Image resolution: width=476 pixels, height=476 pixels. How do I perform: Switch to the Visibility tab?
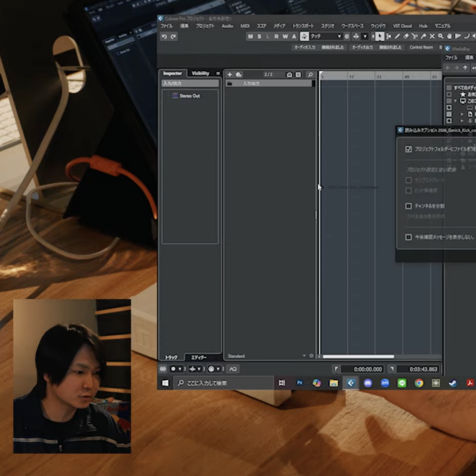coord(200,73)
